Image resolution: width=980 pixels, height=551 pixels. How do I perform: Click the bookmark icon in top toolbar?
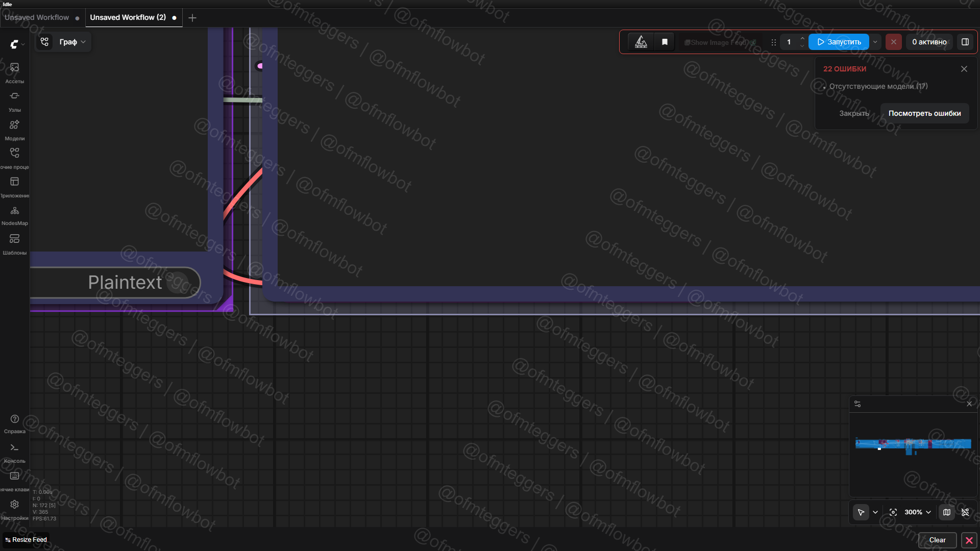(x=665, y=42)
